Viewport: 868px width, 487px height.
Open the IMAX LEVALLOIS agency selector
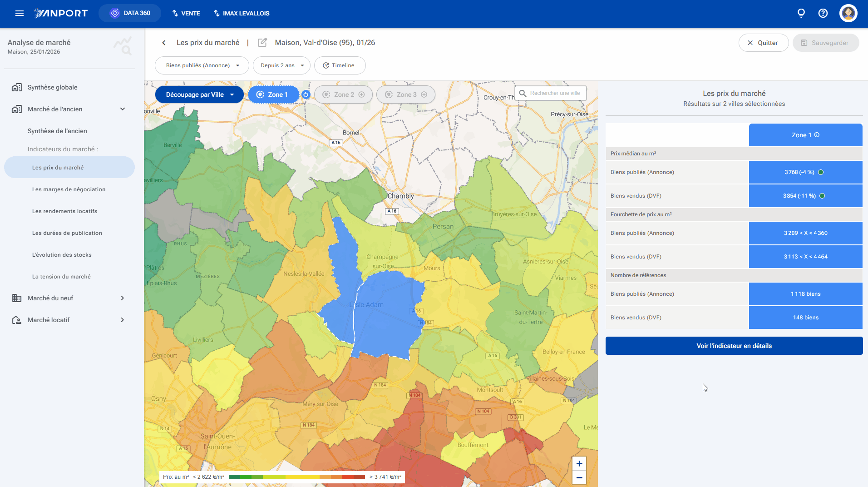pyautogui.click(x=242, y=13)
